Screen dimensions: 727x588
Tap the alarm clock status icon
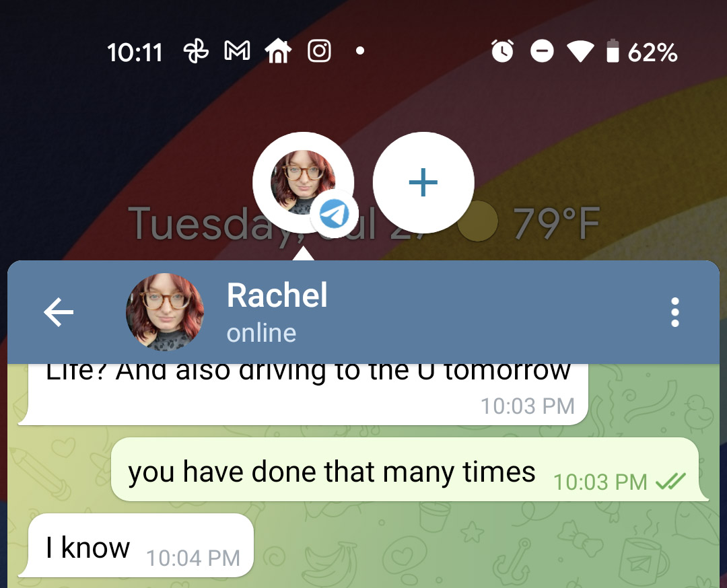[x=503, y=51]
